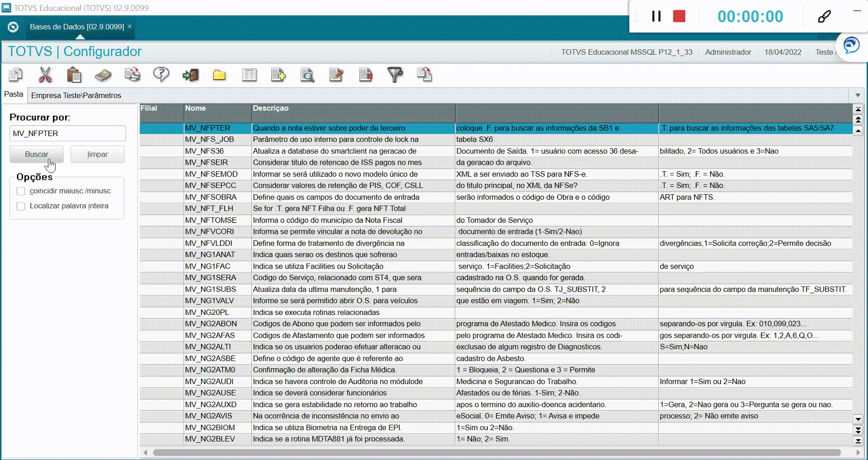This screenshot has height=460, width=868.
Task: Click the Copy documents toolbar icon
Action: coord(16,75)
